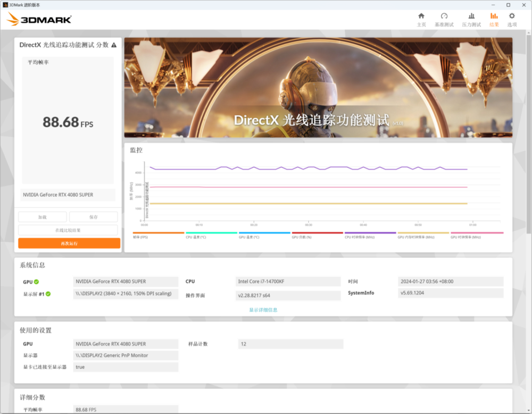
Task: Click the Intel Core i7-14700KF CPU value
Action: click(x=288, y=282)
